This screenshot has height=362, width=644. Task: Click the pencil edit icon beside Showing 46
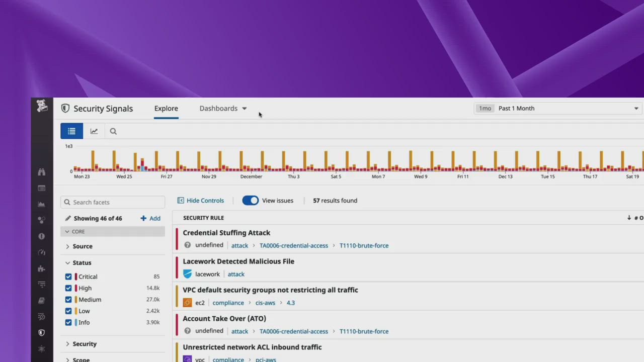pyautogui.click(x=68, y=218)
